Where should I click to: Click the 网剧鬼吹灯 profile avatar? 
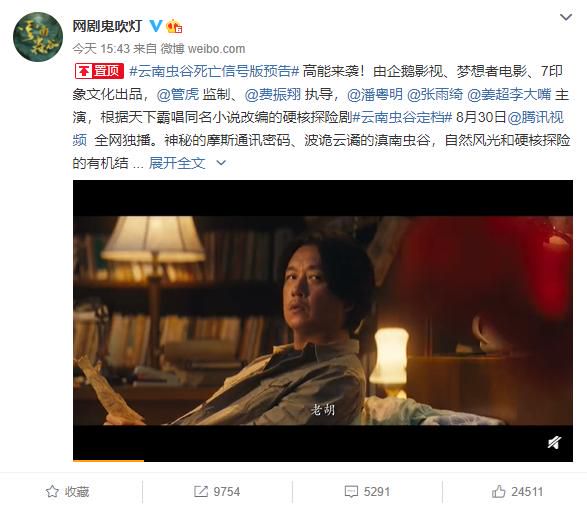click(38, 37)
